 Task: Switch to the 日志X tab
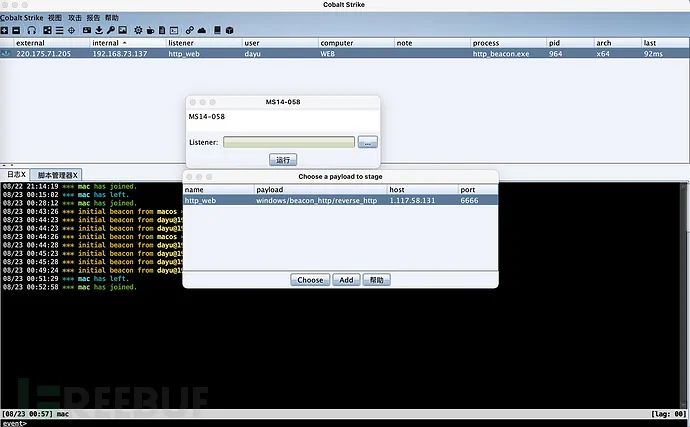(16, 175)
